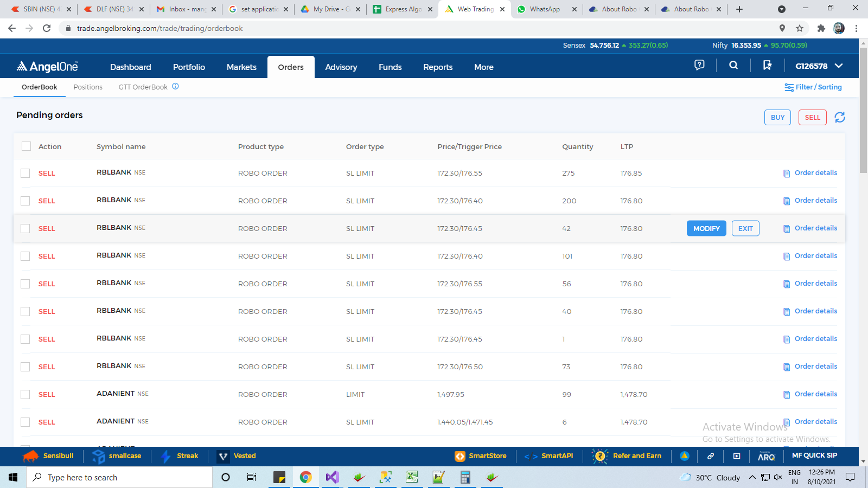Viewport: 868px width, 488px height.
Task: Show hidden system tray icons
Action: [x=752, y=477]
